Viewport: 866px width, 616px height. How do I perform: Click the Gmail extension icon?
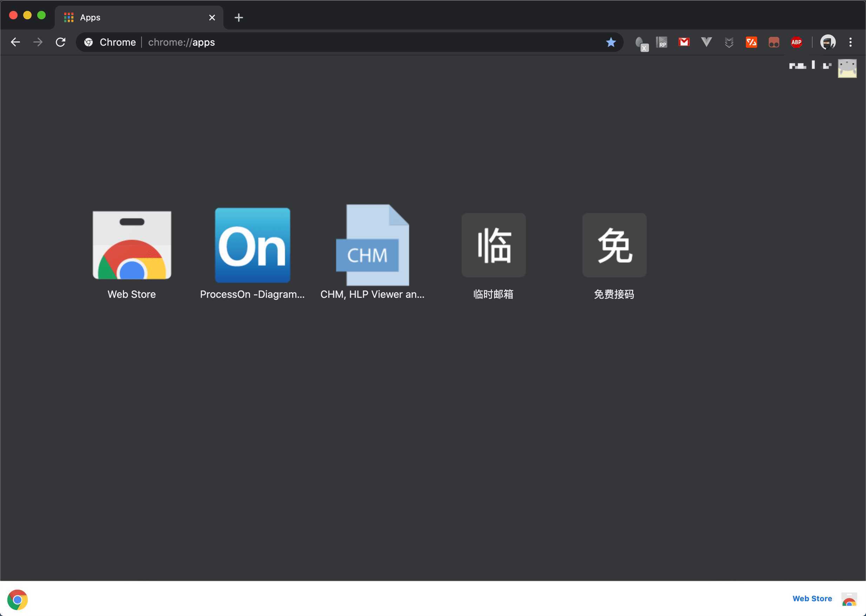[x=684, y=42]
